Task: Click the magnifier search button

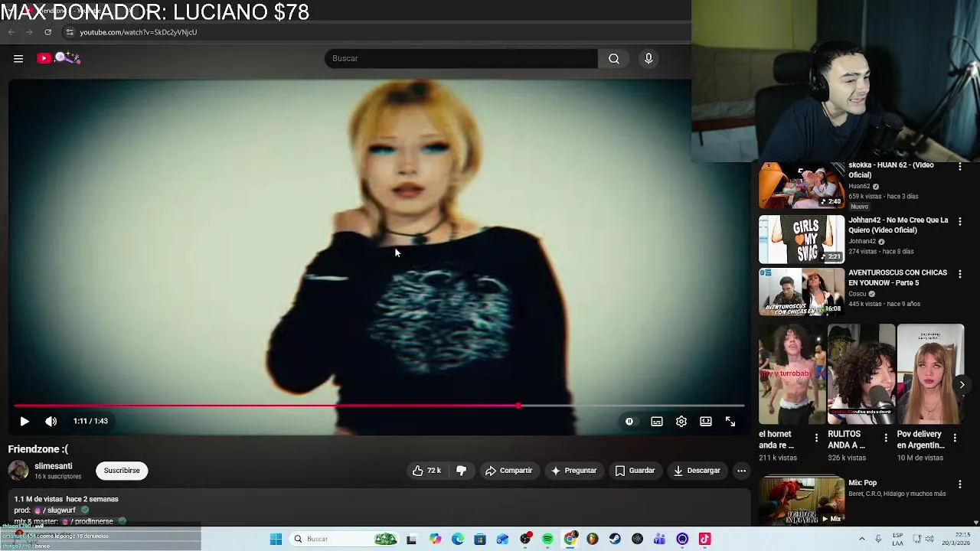Action: click(614, 58)
